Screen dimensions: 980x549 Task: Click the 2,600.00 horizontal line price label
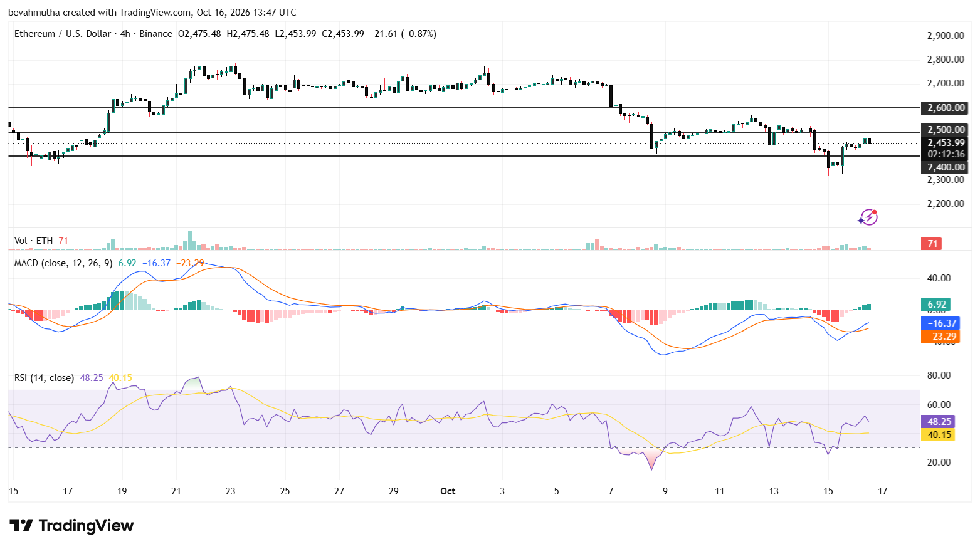pos(946,108)
